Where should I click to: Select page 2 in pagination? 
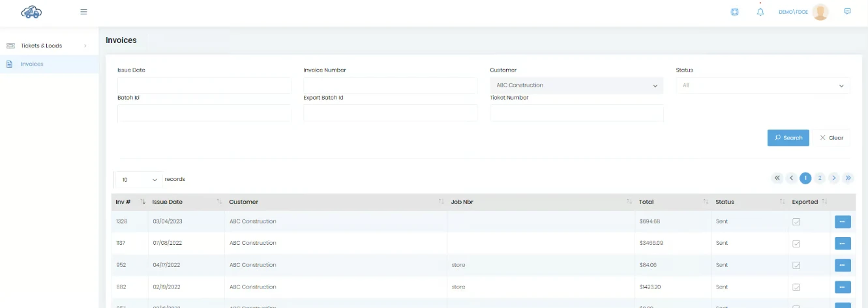tap(820, 178)
